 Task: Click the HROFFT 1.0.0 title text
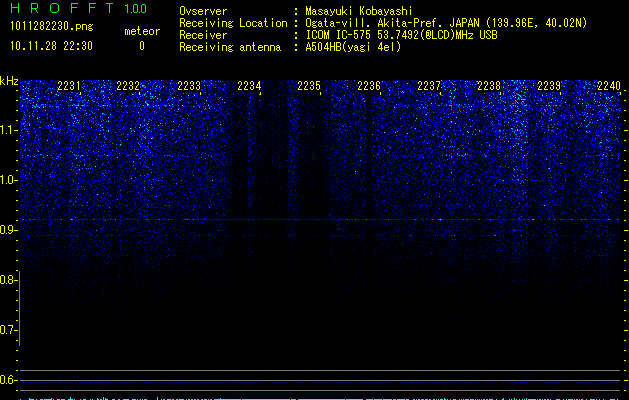(78, 8)
